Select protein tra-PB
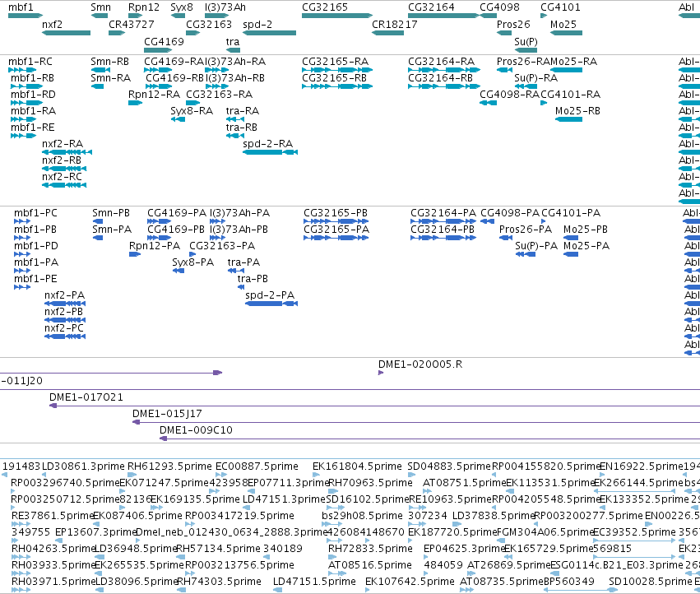Viewport: 700px width, 594px height. pos(241,287)
